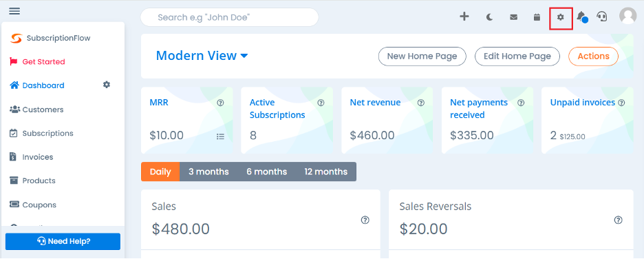Click the Sales Reversals help icon
The image size is (644, 259).
[618, 220]
